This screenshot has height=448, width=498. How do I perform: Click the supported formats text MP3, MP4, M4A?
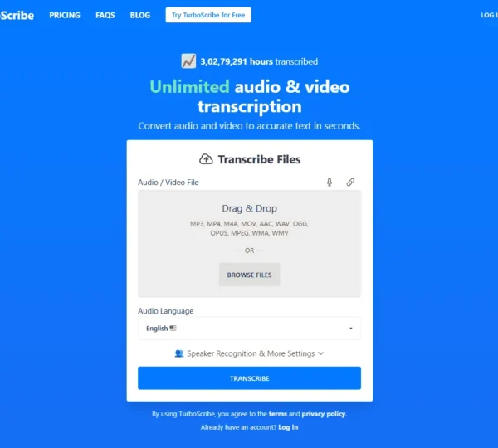coord(249,228)
